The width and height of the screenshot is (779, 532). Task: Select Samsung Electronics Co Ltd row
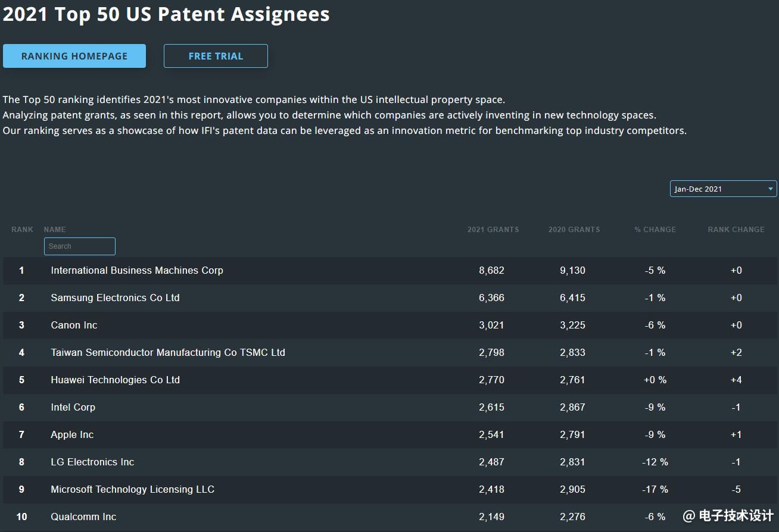115,298
